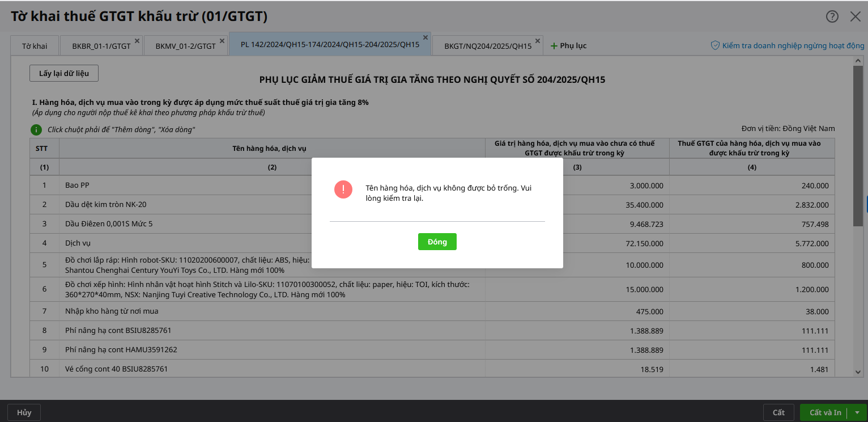Close the BKMV_01-2/GTGT tab with its X
This screenshot has height=422, width=868.
pyautogui.click(x=222, y=41)
